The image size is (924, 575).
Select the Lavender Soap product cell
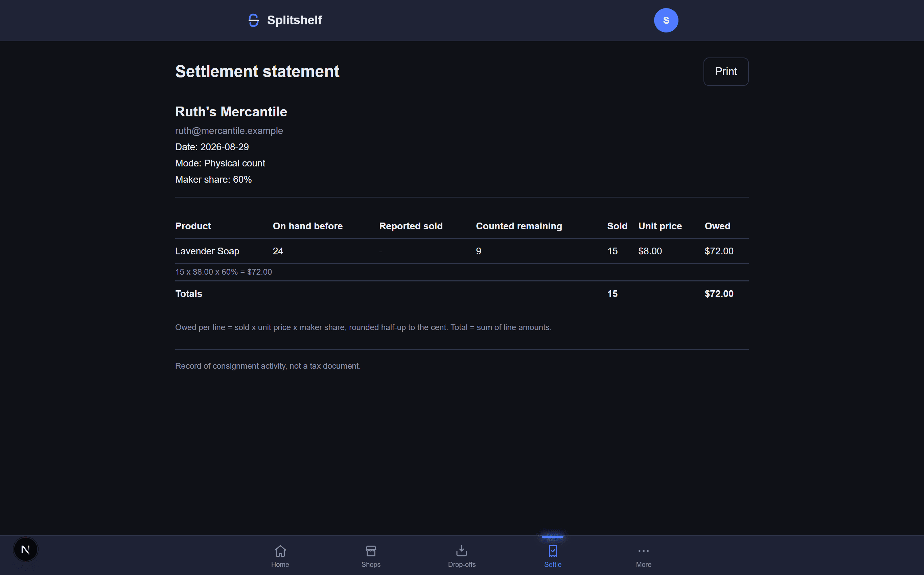pos(207,251)
